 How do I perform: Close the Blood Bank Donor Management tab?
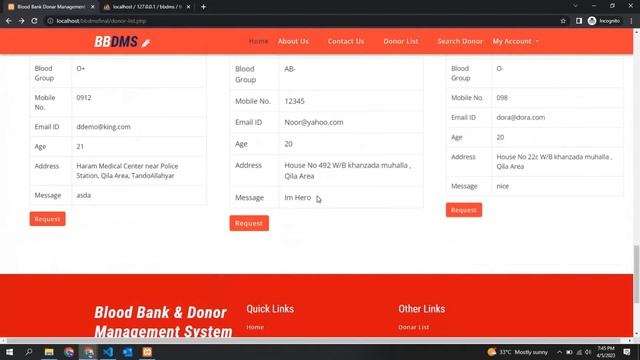click(93, 7)
